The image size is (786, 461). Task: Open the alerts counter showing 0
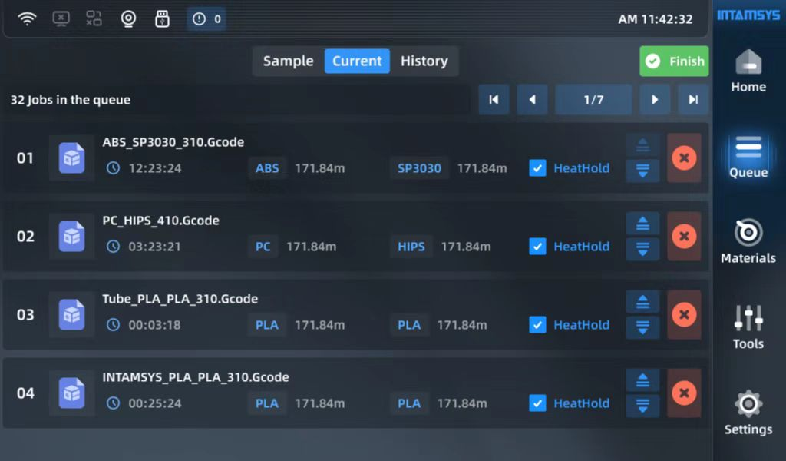pyautogui.click(x=206, y=19)
